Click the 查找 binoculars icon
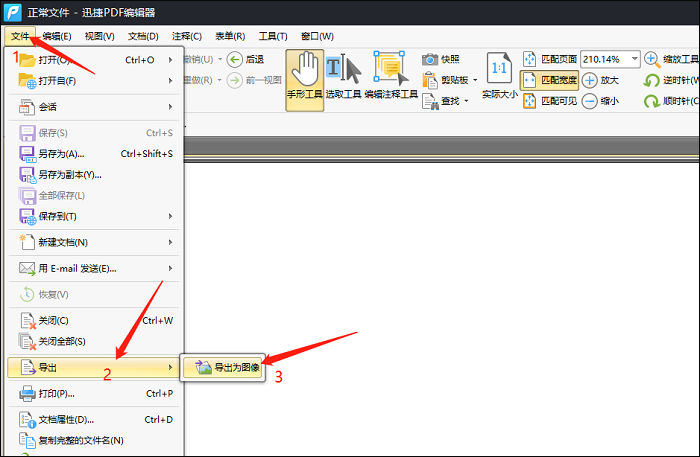 pyautogui.click(x=430, y=101)
